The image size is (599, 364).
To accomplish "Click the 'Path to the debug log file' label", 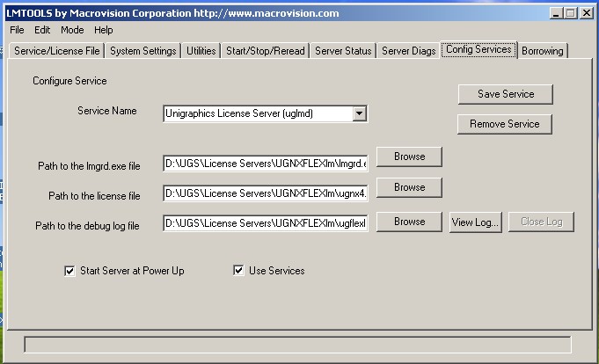I will pyautogui.click(x=87, y=226).
